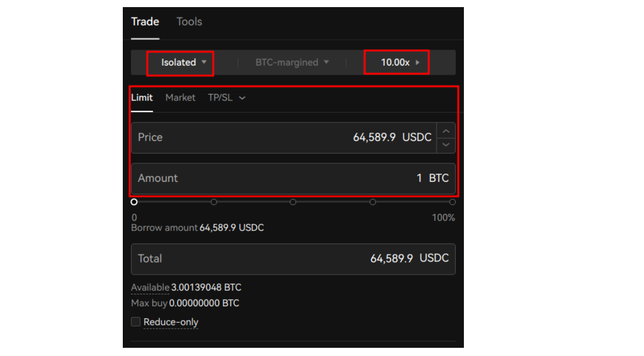Click the underlined Available balance label
Image resolution: width=644 pixels, height=356 pixels.
[x=148, y=287]
